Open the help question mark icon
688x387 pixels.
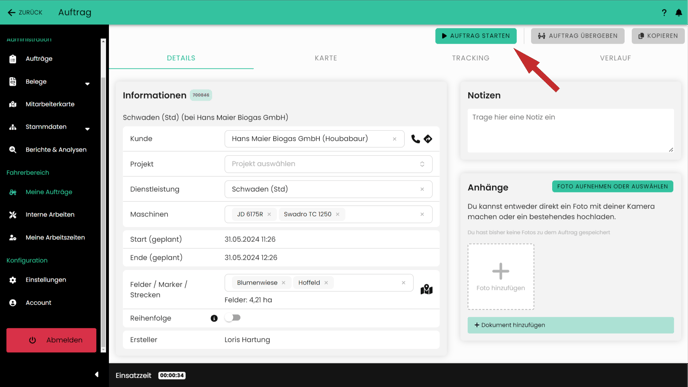click(664, 13)
